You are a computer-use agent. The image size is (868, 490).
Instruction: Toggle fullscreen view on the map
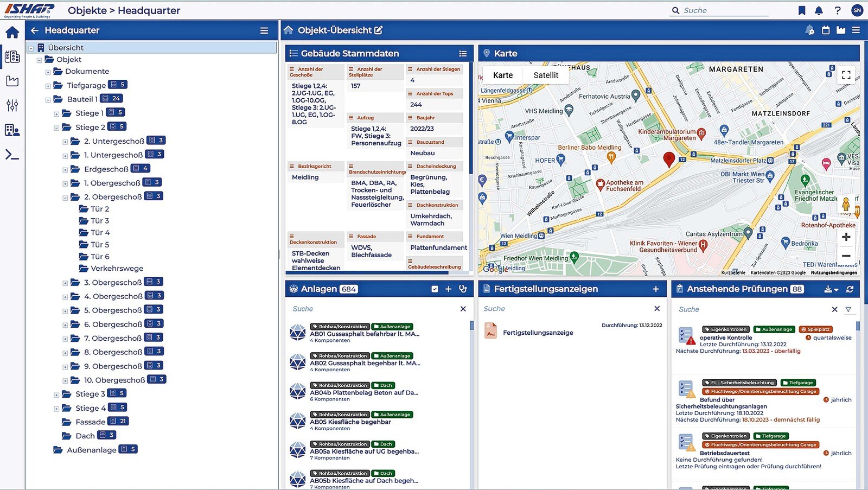coord(846,75)
